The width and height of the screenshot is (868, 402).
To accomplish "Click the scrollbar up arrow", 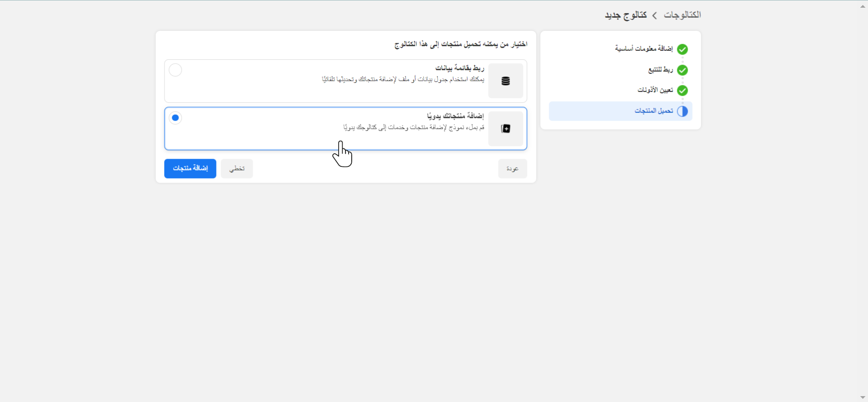I will tap(863, 6).
